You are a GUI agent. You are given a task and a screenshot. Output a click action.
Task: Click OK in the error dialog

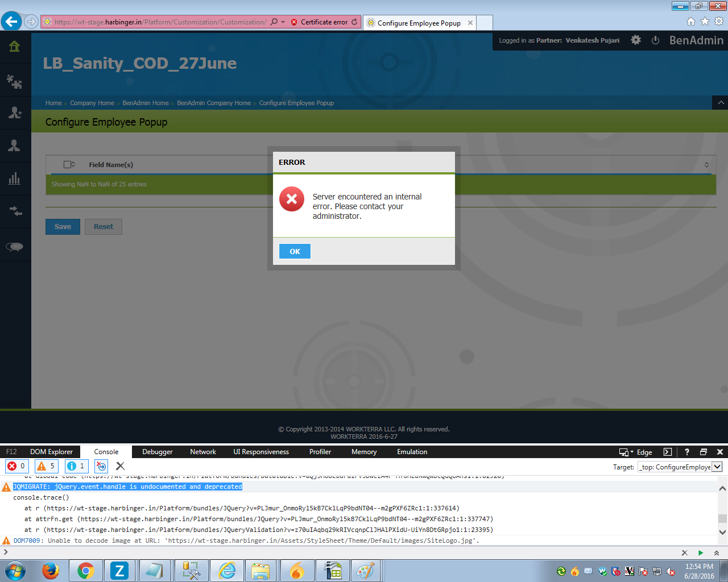pyautogui.click(x=295, y=251)
